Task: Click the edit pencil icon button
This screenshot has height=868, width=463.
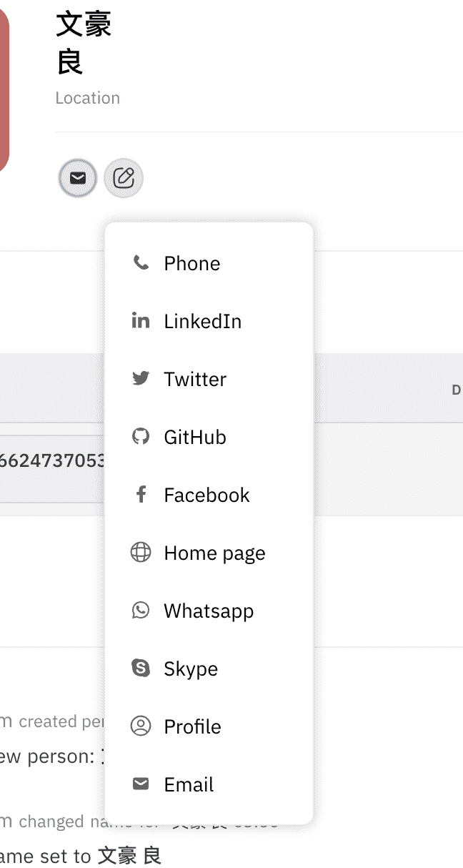Action: coord(124,178)
